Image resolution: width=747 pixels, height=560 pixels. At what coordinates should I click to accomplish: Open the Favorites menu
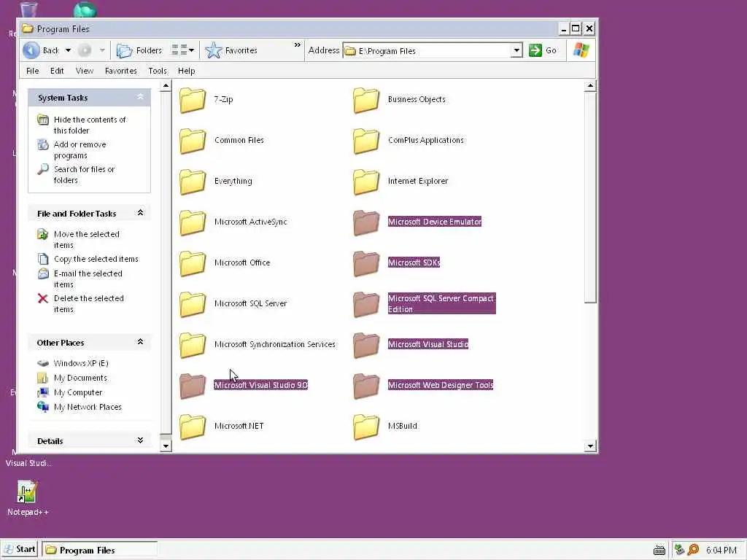pyautogui.click(x=120, y=71)
